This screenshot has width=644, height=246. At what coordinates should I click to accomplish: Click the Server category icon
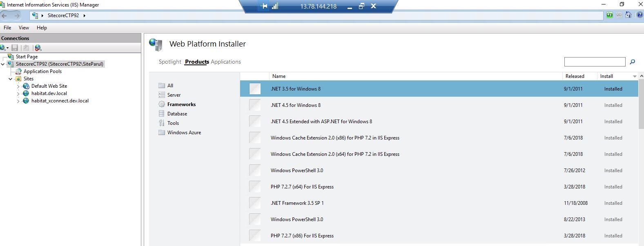pyautogui.click(x=162, y=95)
